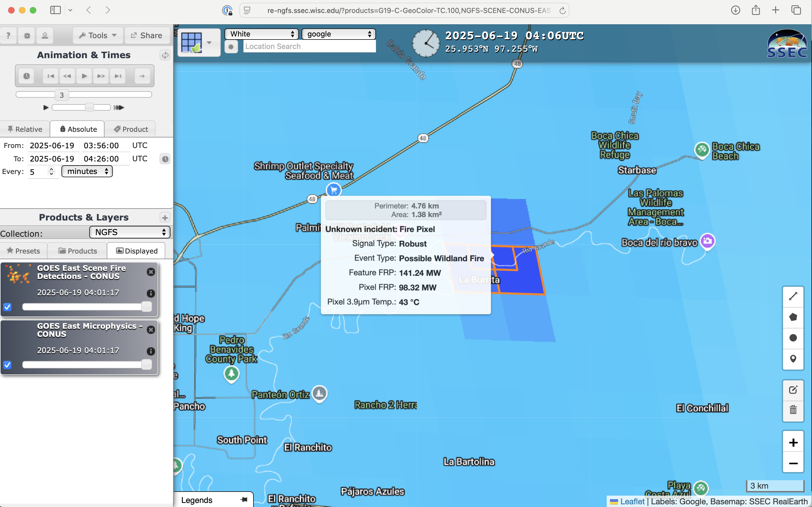Jump to last animation frame
This screenshot has width=812, height=507.
click(118, 76)
